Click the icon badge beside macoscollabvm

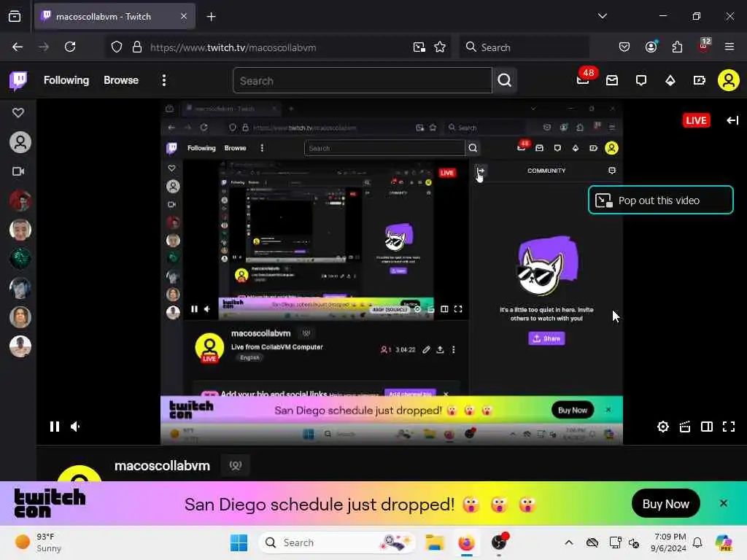(236, 465)
